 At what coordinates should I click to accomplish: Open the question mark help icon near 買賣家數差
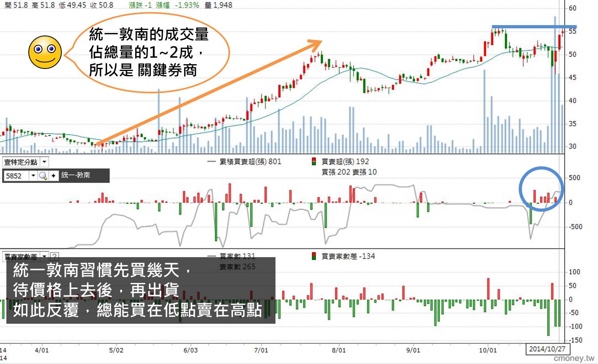click(55, 256)
